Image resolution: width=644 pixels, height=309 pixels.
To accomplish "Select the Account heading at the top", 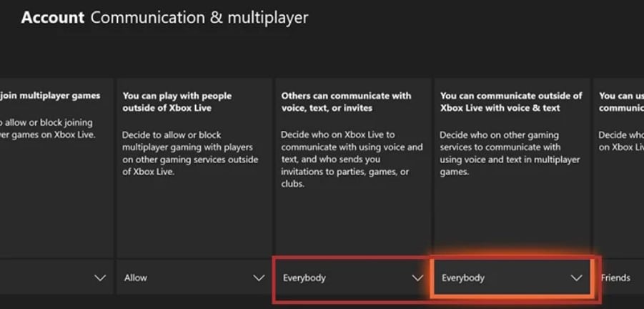I will click(53, 18).
